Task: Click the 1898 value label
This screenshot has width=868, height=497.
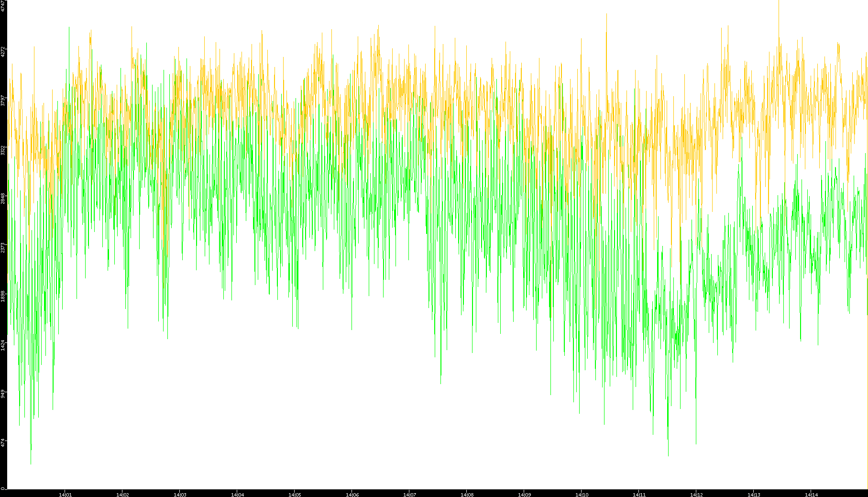Action: (3, 297)
